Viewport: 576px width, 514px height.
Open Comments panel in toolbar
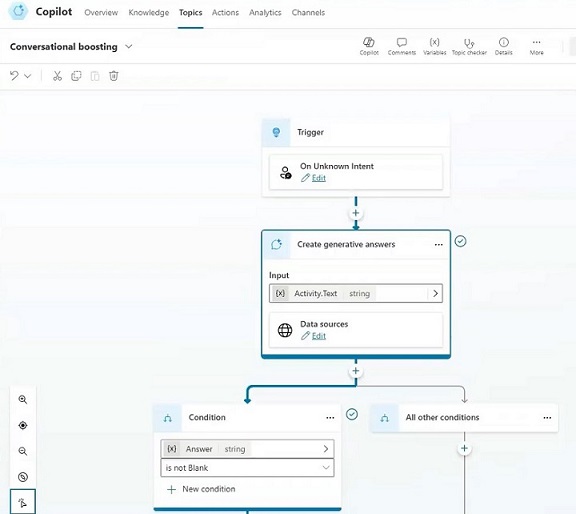tap(402, 47)
